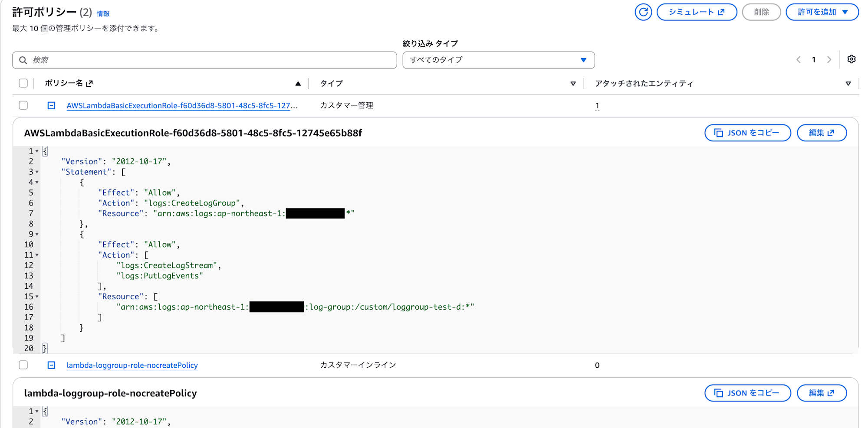868x428 pixels.
Task: Click the アタッチされたエンティティ column header
Action: 644,83
